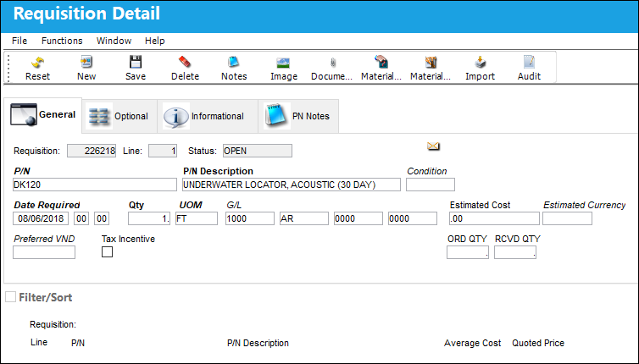Create a new requisition with New icon
Image resolution: width=639 pixels, height=364 pixels.
86,63
